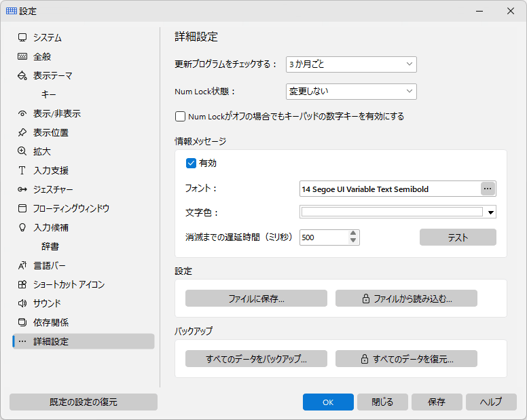The width and height of the screenshot is (527, 420).
Task: Open the 表示位置 page
Action: [84, 132]
